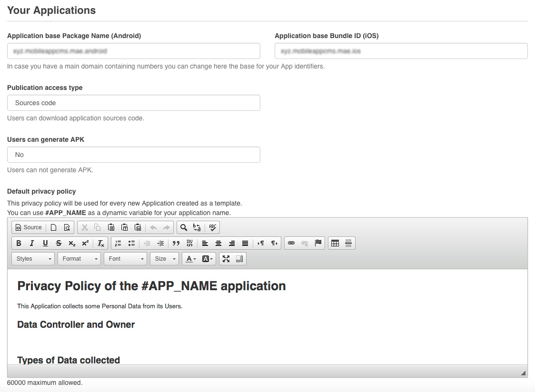Insert a numbered list
Viewport: 535px width, 392px height.
(118, 243)
